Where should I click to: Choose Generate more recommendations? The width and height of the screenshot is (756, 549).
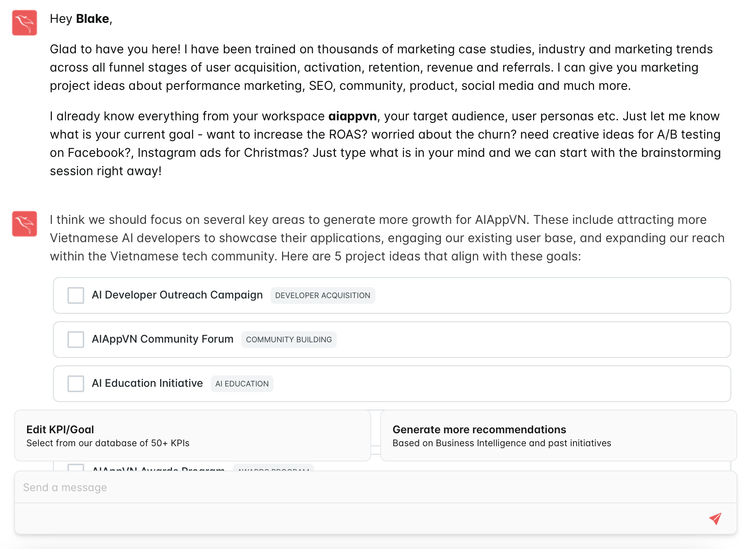[x=559, y=436]
